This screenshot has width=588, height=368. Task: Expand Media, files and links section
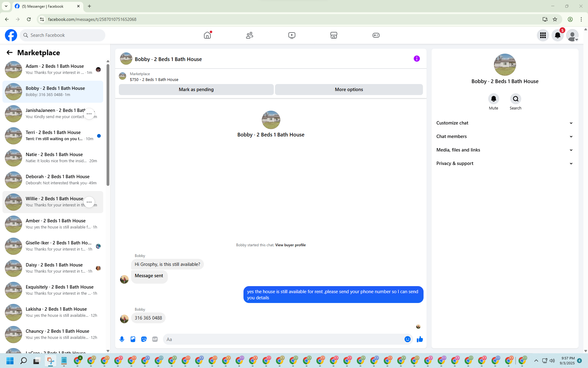point(505,150)
